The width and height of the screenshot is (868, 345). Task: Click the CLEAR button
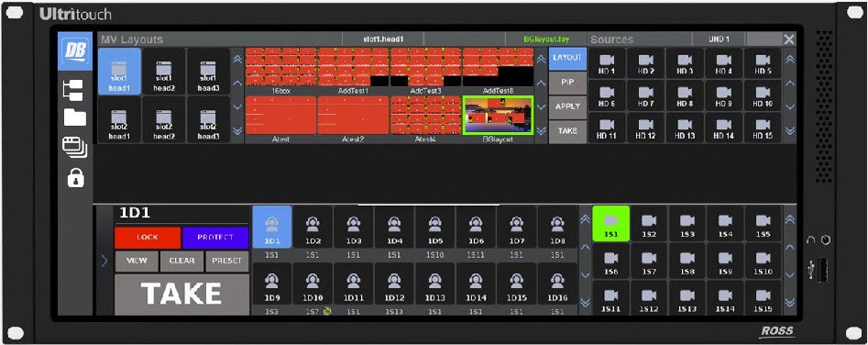click(181, 262)
